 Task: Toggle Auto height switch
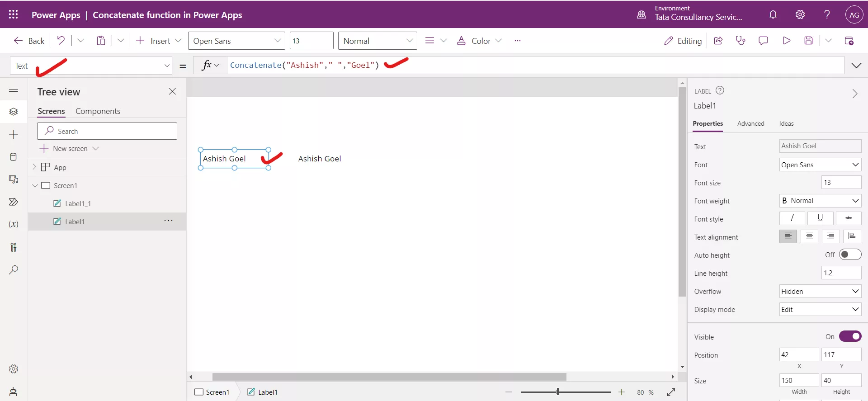(x=850, y=255)
